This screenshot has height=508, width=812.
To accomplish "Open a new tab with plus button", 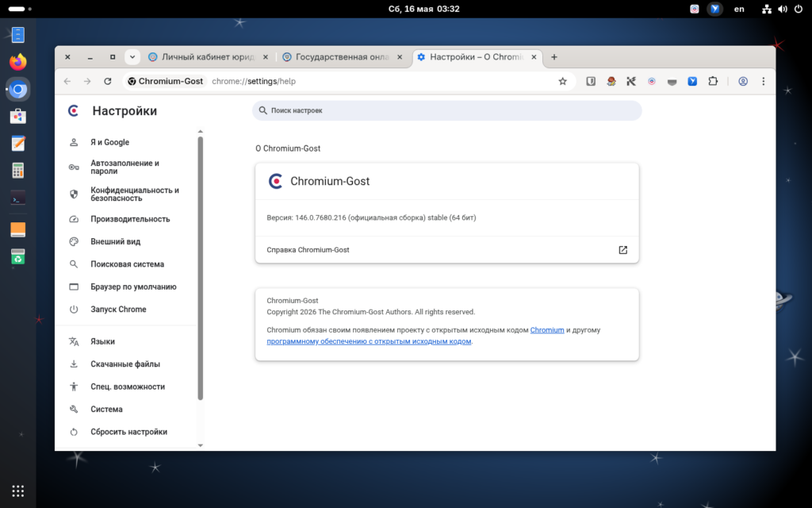I will click(554, 57).
